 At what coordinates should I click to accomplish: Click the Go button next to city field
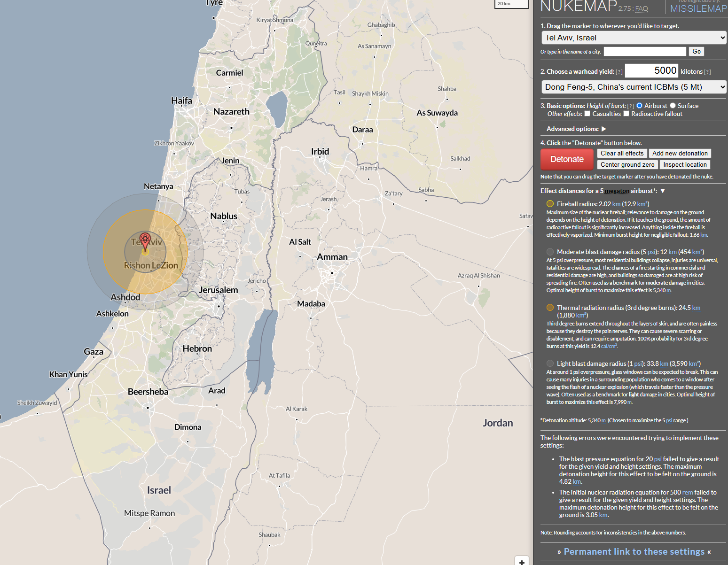697,51
